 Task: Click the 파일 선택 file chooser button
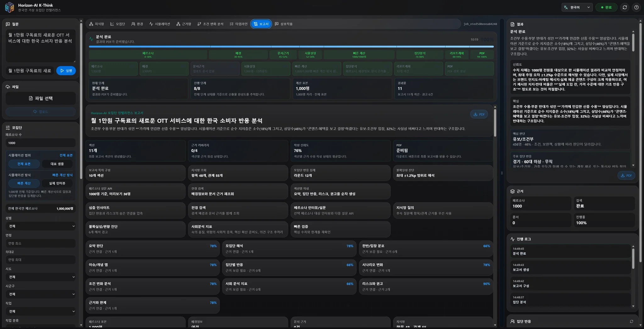click(x=41, y=98)
